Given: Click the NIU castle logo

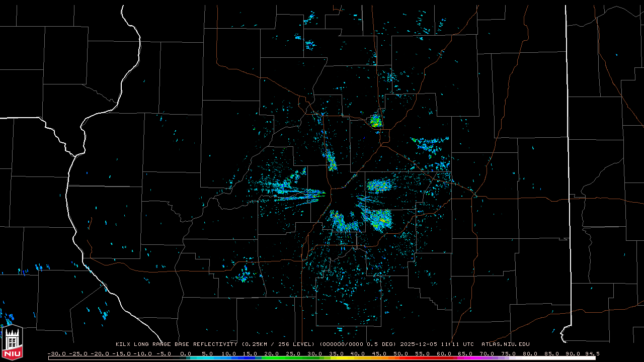Looking at the screenshot, I should 12,341.
